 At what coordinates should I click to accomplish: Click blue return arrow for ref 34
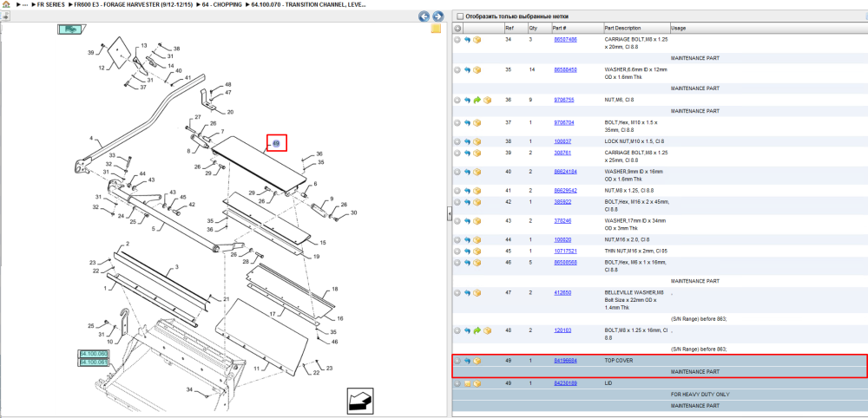pyautogui.click(x=467, y=40)
